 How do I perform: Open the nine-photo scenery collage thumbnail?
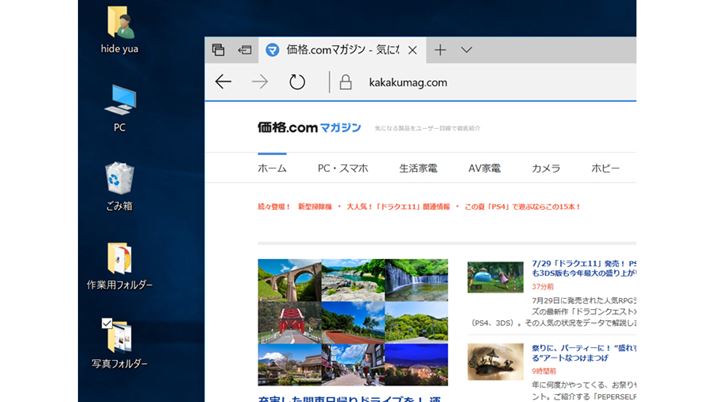[353, 322]
